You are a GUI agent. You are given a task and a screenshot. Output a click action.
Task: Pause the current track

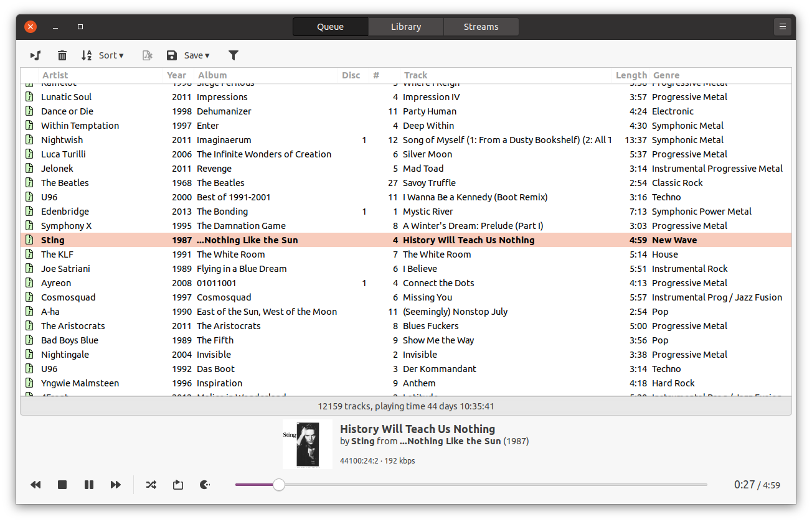pyautogui.click(x=89, y=485)
